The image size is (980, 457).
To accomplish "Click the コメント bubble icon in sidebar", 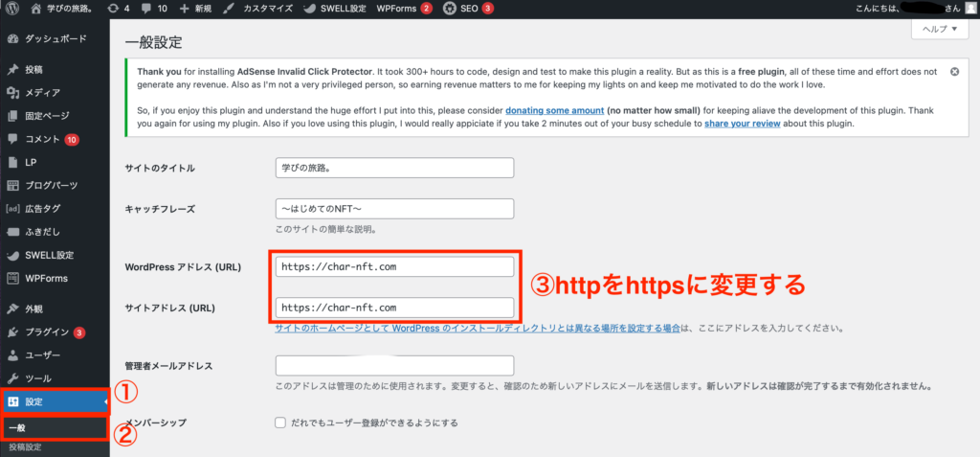I will 12,139.
